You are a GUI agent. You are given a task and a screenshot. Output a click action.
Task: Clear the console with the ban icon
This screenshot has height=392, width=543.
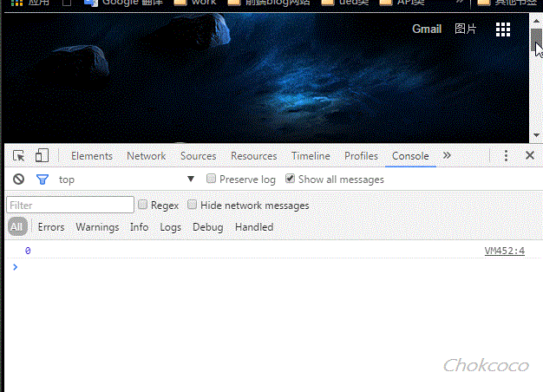(18, 180)
